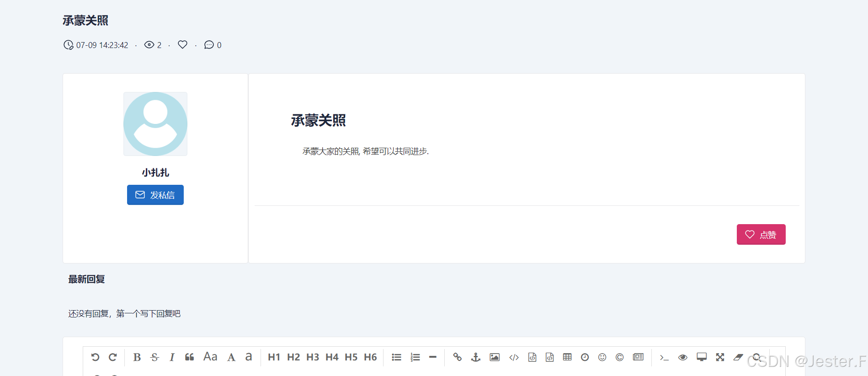Insert preformatted text block icon
868x376 pixels.
532,357
